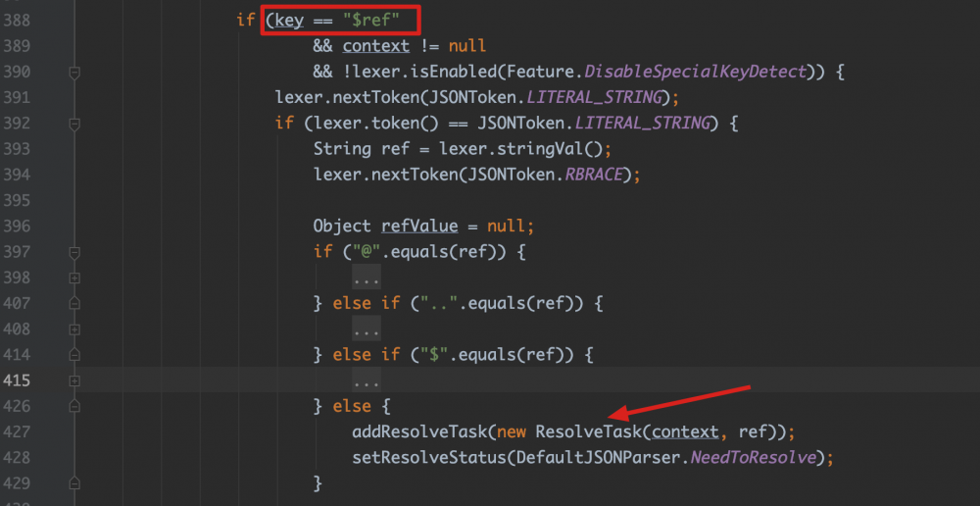Collapse the if block fold marker at line 397
The image size is (980, 506).
tap(74, 252)
